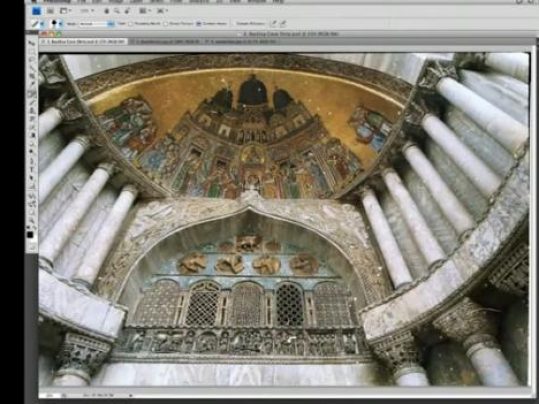Select the Gradient tool
This screenshot has width=539, height=404.
point(32,135)
